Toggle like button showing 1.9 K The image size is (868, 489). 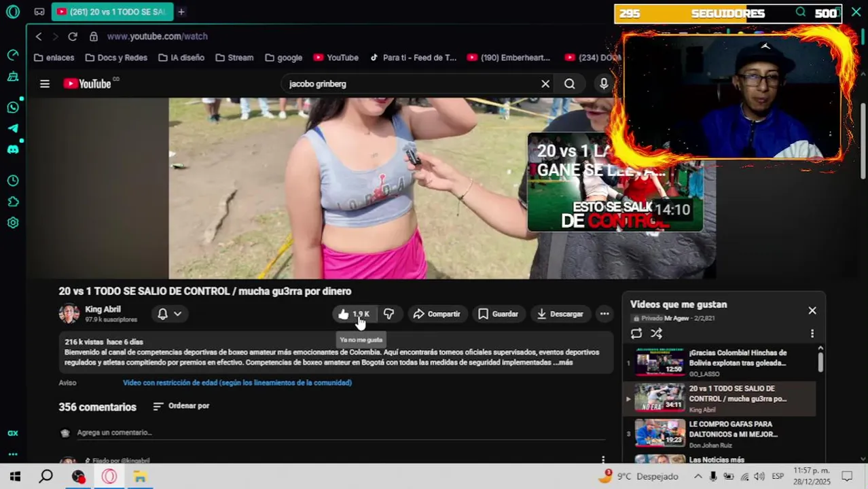(354, 314)
